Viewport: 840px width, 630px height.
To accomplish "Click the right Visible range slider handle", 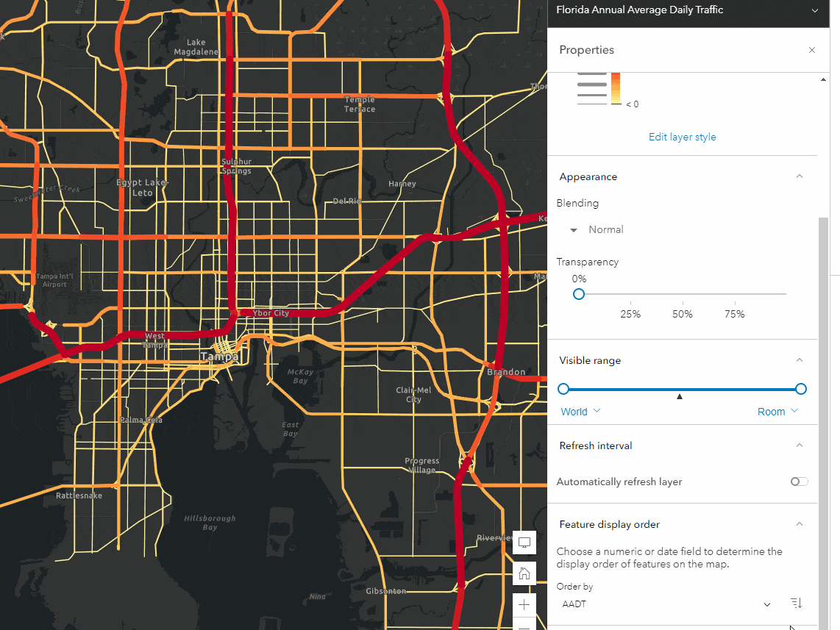I will [801, 389].
